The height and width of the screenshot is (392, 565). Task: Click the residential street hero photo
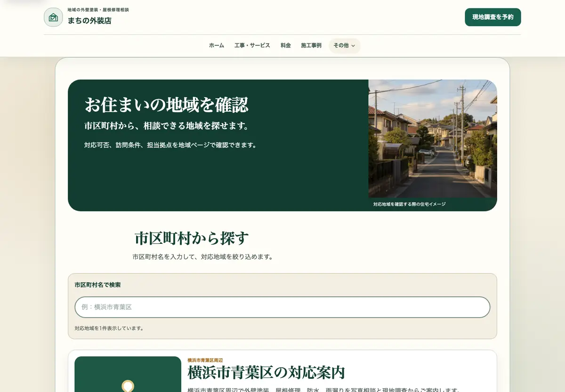(433, 139)
